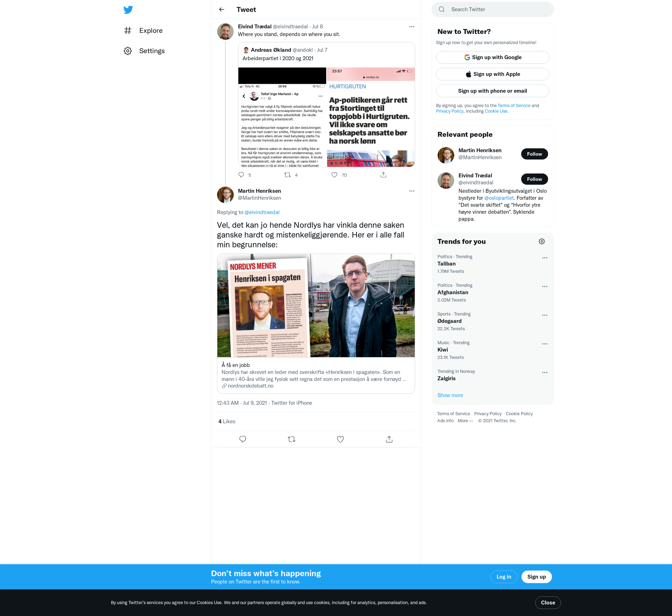Image resolution: width=672 pixels, height=616 pixels.
Task: Click the Twitter bird logo
Action: coord(128,9)
